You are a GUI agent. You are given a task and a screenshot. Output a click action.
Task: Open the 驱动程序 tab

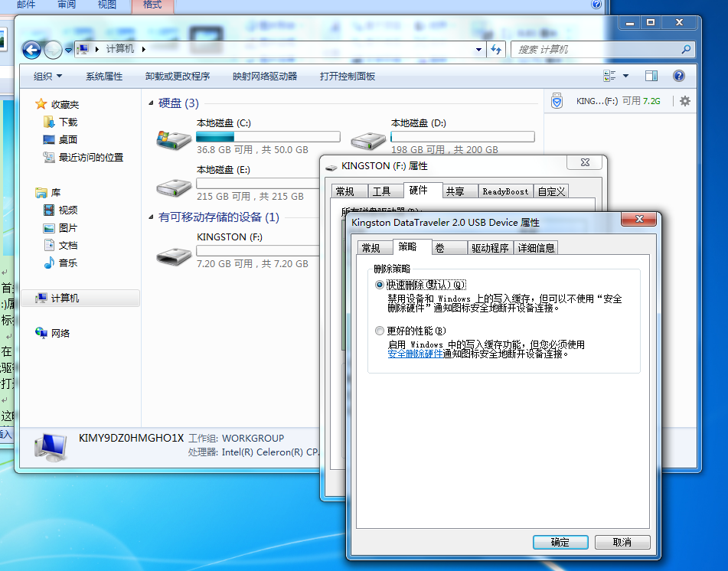tap(490, 248)
